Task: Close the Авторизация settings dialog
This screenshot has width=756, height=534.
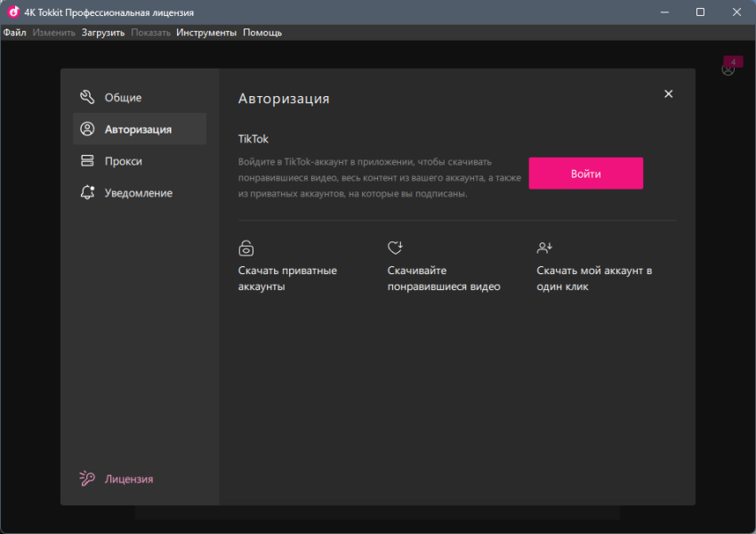Action: point(668,93)
